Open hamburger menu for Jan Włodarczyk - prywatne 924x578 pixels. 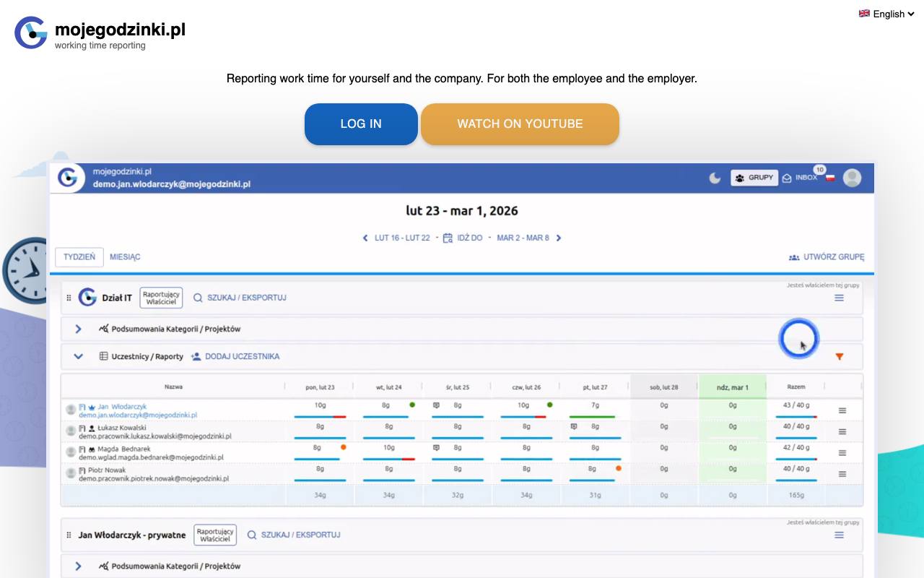[x=839, y=535]
